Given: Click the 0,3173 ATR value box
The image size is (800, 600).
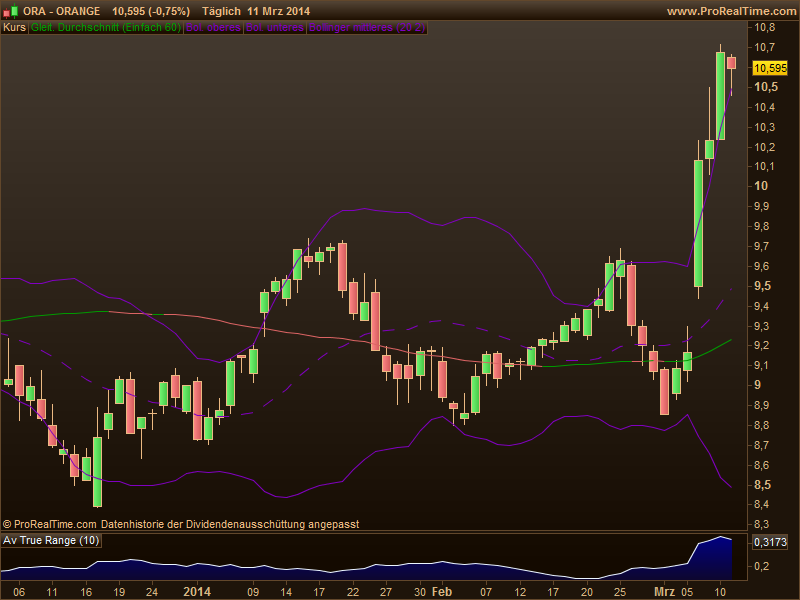Looking at the screenshot, I should (x=770, y=542).
